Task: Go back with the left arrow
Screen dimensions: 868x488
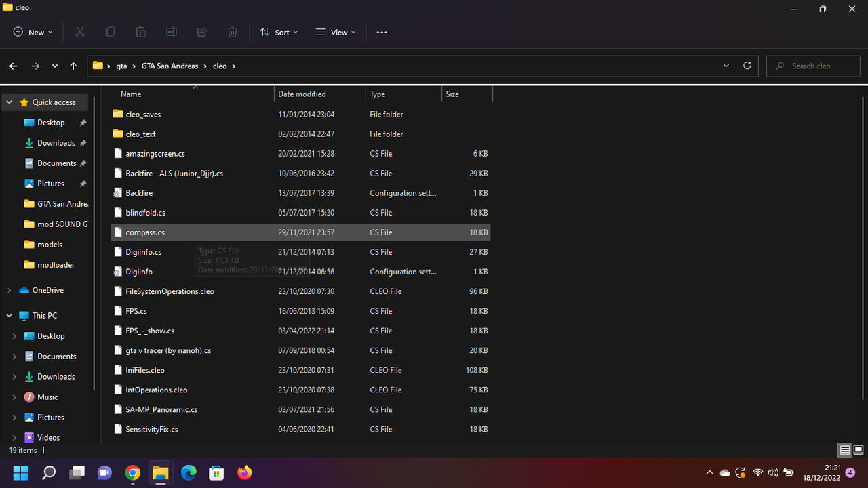Action: [x=14, y=66]
